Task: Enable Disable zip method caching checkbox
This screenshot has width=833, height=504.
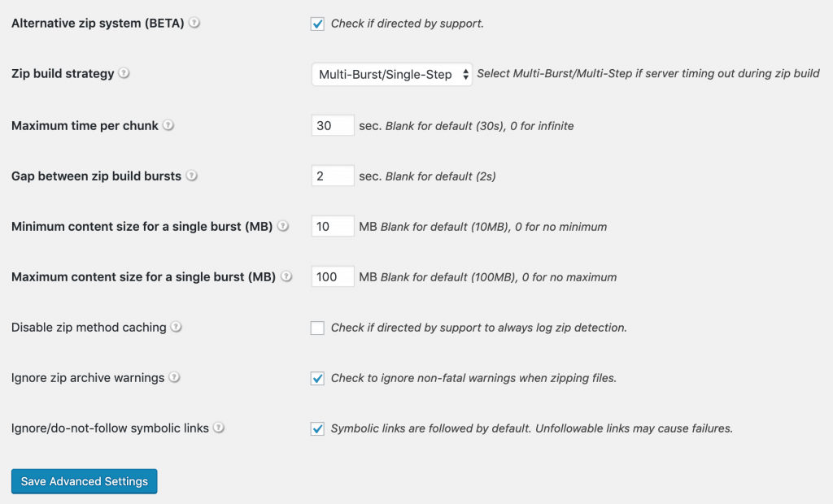Action: coord(317,328)
